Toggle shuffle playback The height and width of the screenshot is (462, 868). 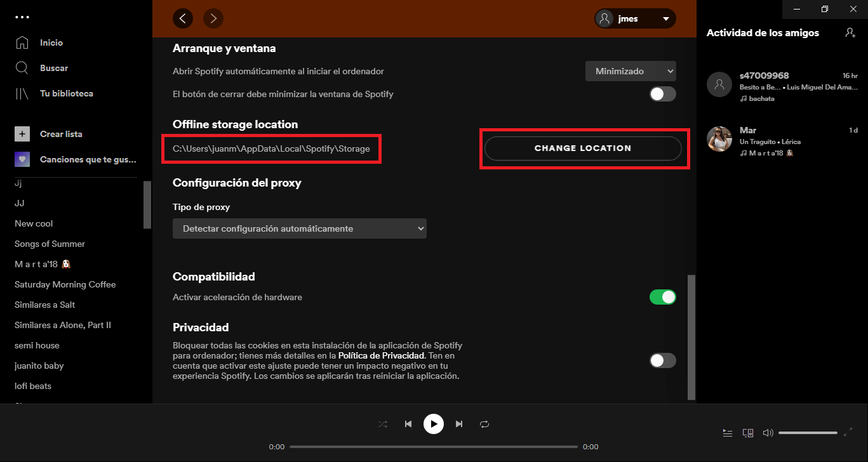point(383,424)
